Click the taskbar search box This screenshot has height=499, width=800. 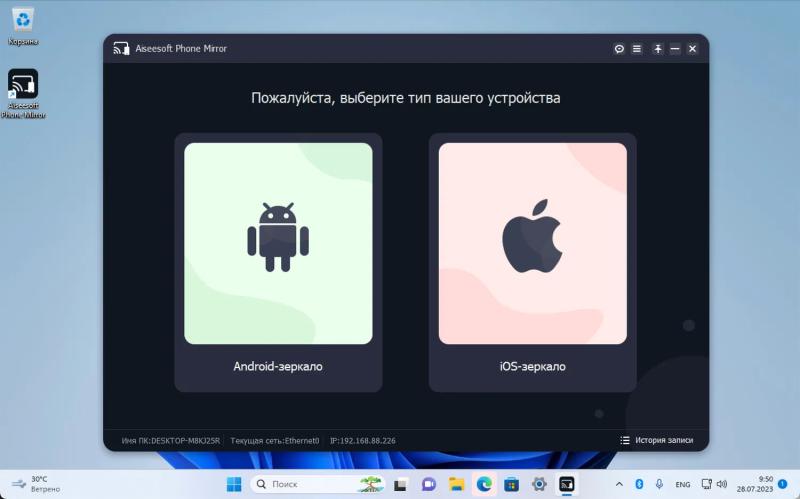point(318,484)
